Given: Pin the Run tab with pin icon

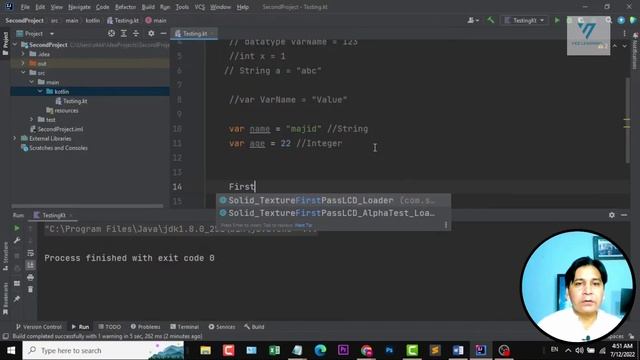Looking at the screenshot, I should point(17,299).
